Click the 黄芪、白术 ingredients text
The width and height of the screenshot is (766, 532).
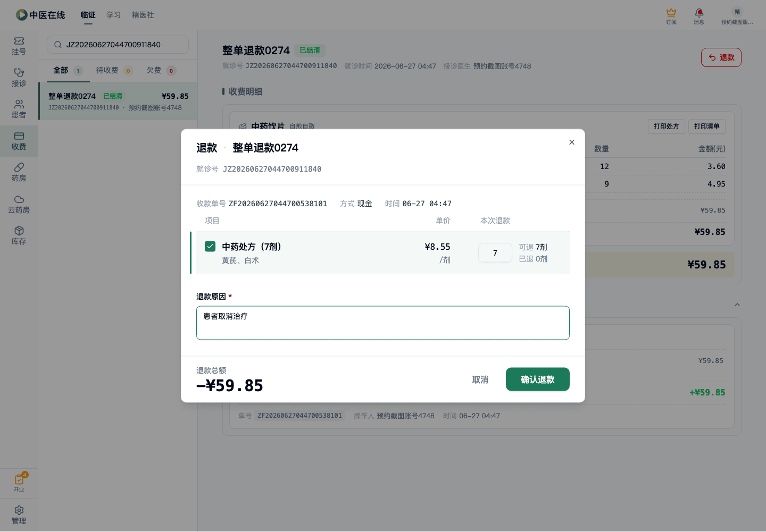tap(240, 260)
